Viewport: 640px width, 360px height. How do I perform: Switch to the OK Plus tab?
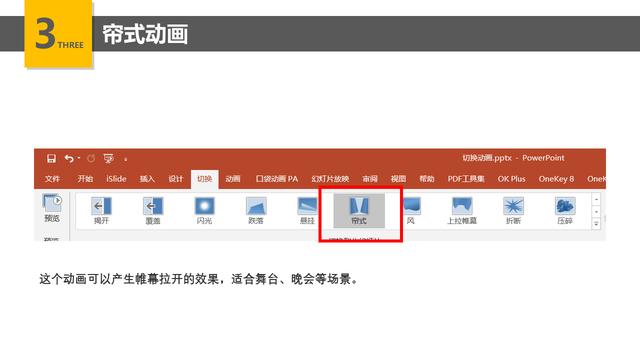click(511, 179)
